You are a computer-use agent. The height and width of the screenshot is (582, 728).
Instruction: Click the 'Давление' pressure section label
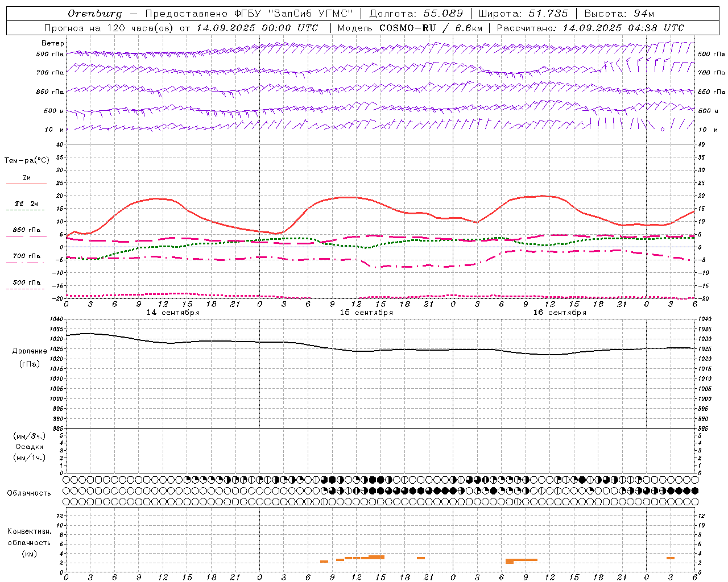tap(30, 351)
